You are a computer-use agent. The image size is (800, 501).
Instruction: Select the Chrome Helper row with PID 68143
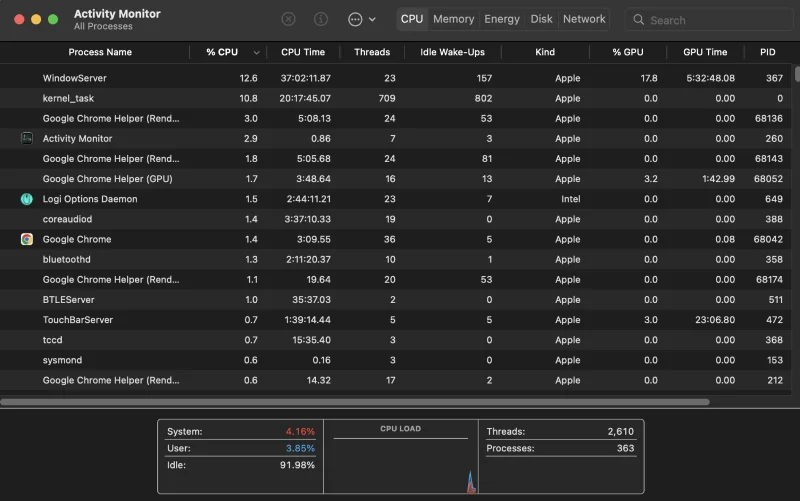point(396,159)
